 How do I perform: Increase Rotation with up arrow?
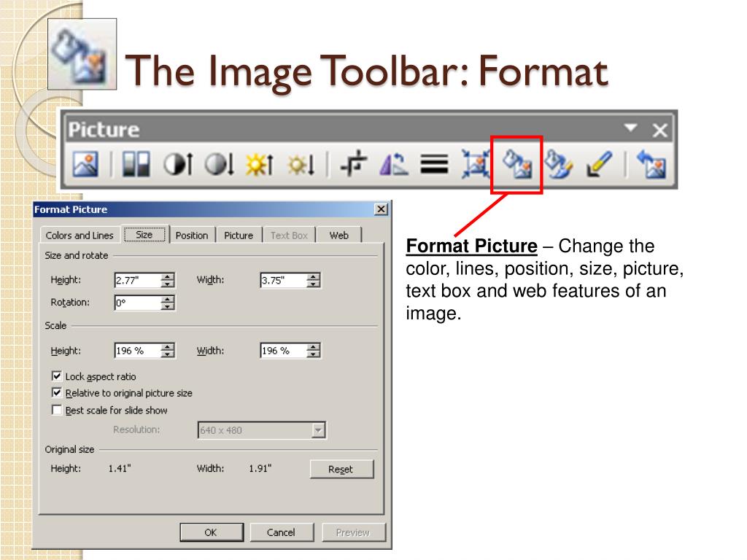pos(168,299)
